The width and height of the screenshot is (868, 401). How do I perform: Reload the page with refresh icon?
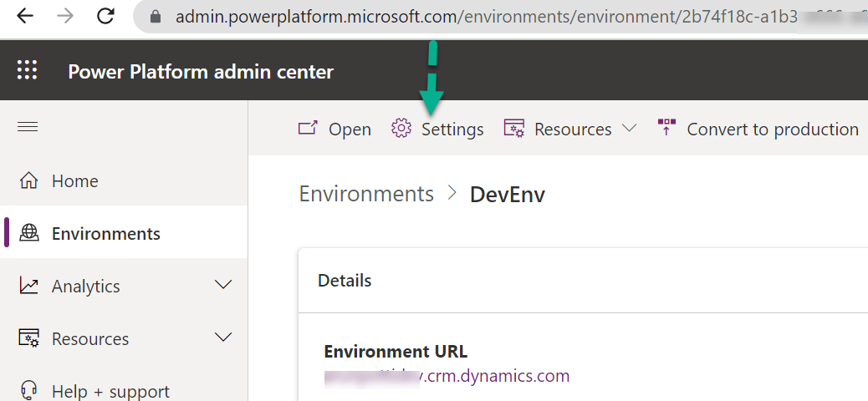click(105, 16)
